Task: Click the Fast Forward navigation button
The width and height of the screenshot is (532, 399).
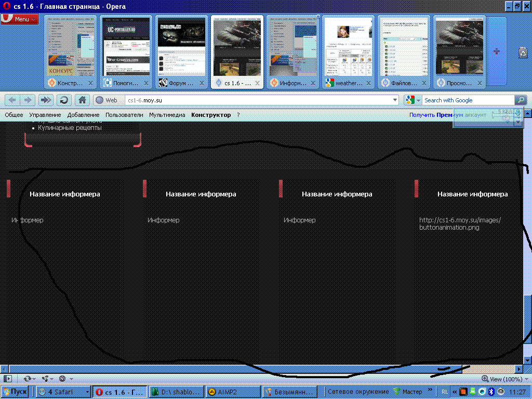Action: [x=46, y=100]
